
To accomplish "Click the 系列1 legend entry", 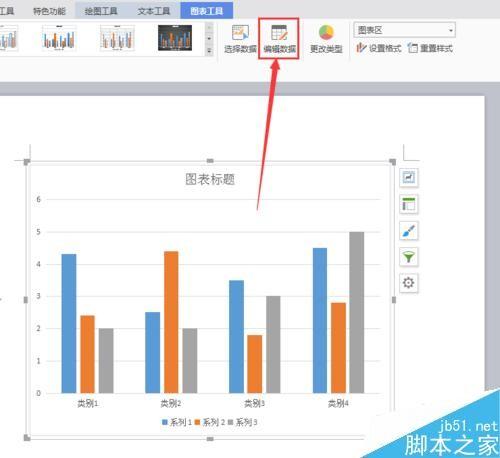I will 177,422.
